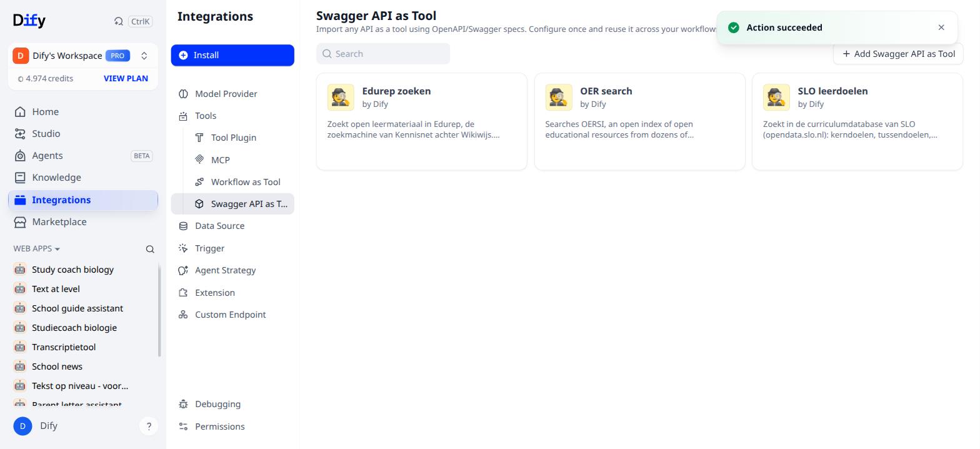The image size is (980, 449).
Task: Click the Tool Plugin hammer icon
Action: click(x=199, y=138)
